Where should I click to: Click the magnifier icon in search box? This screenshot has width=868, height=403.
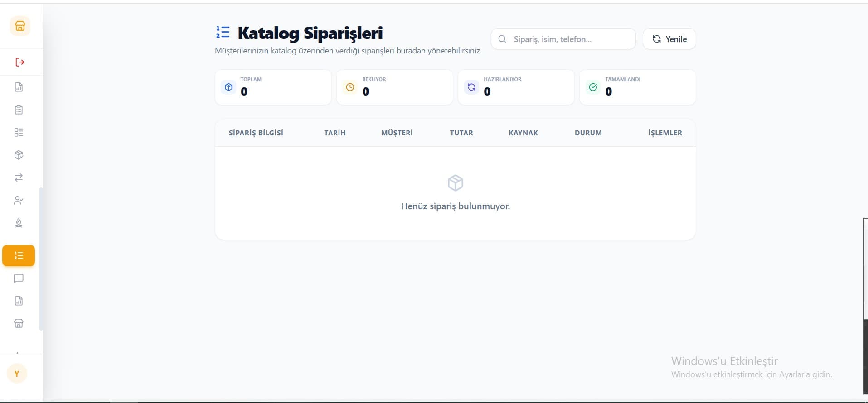pos(502,39)
